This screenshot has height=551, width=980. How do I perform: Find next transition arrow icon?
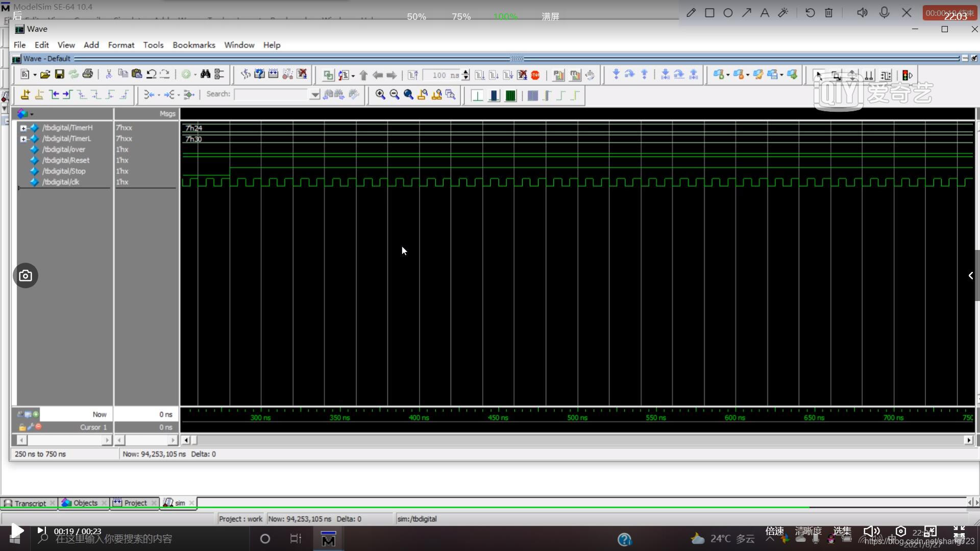tap(67, 94)
